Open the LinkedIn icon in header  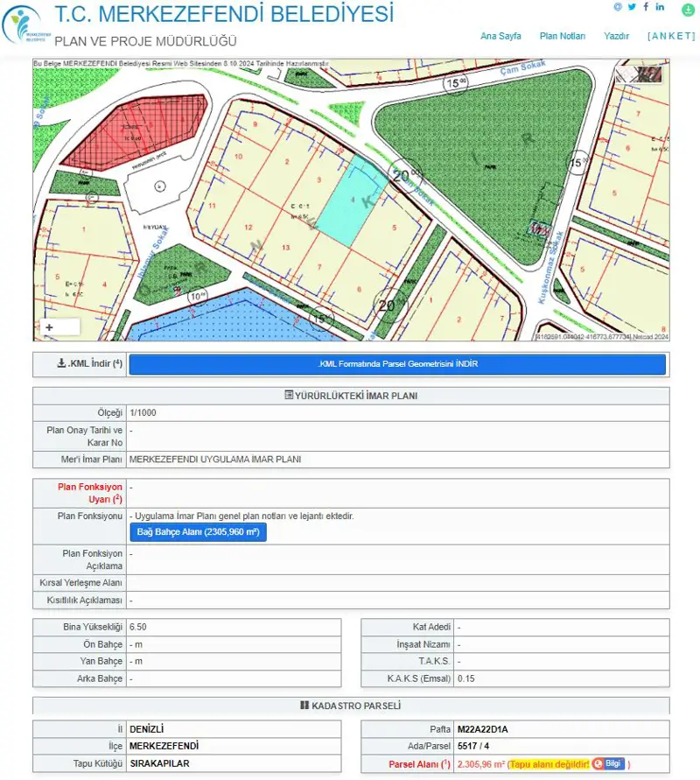click(660, 6)
